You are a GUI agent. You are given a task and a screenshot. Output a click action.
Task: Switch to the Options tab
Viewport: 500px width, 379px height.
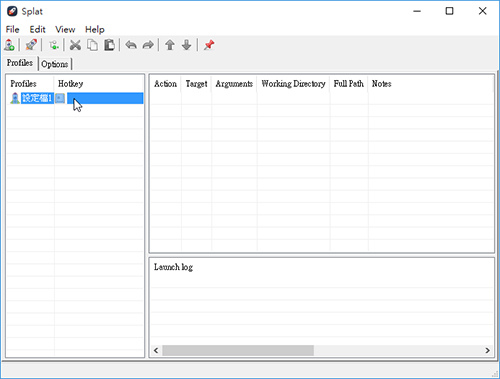(x=55, y=64)
